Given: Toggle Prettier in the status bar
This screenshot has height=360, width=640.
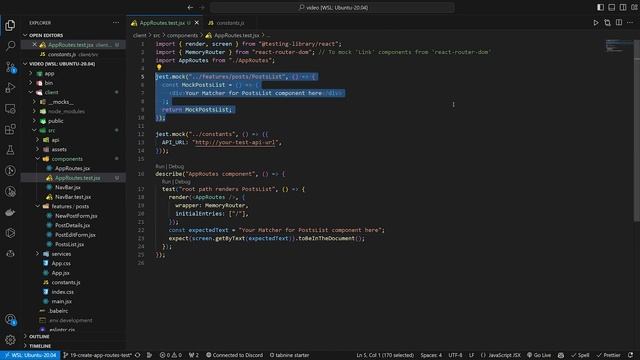Looking at the screenshot, I should (x=608, y=355).
